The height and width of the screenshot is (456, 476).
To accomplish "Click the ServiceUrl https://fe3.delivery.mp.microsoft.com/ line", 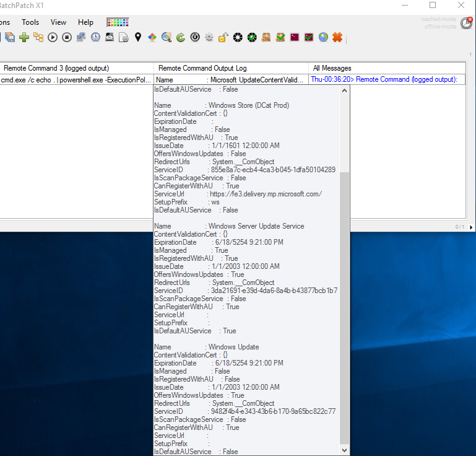I will tap(238, 194).
